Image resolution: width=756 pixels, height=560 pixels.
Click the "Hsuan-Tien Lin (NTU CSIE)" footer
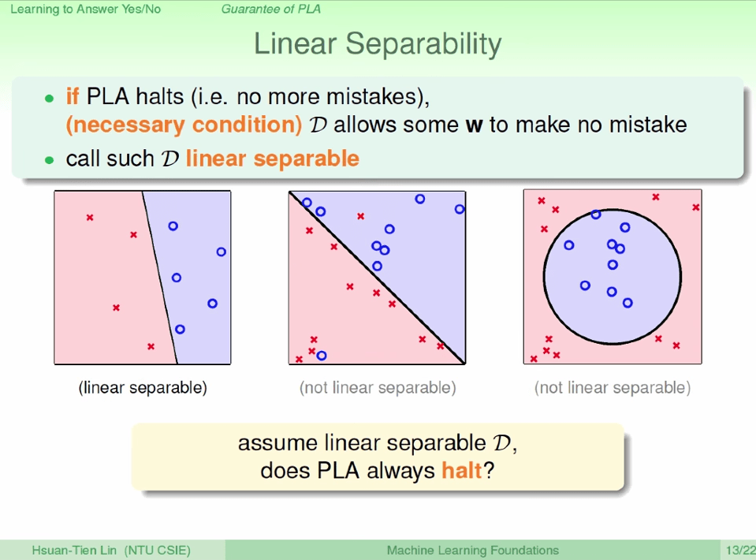tap(111, 551)
